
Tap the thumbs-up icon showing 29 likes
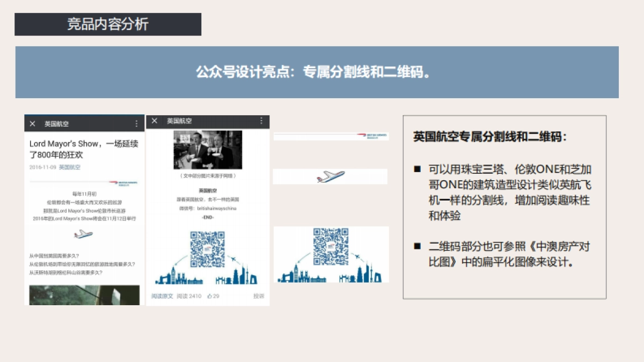click(x=213, y=297)
